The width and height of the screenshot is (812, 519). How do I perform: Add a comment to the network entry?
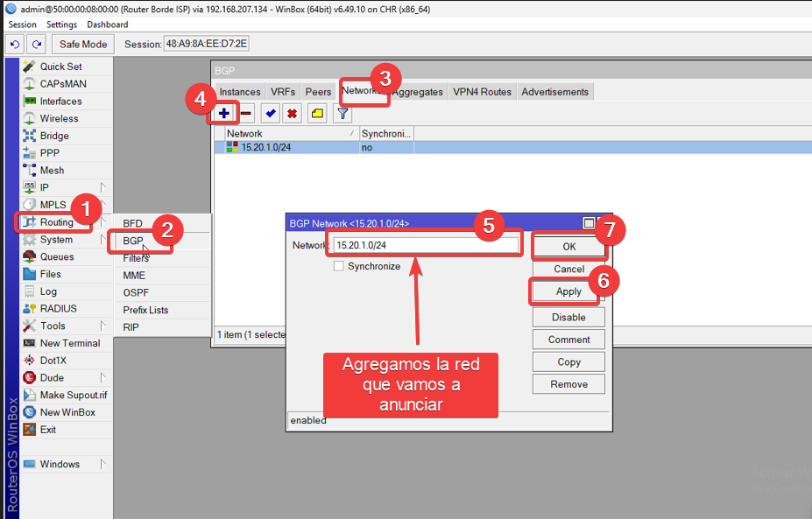pos(316,113)
